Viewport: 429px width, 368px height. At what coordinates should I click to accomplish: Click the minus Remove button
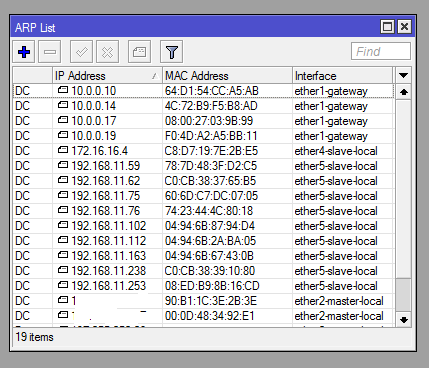[50, 52]
